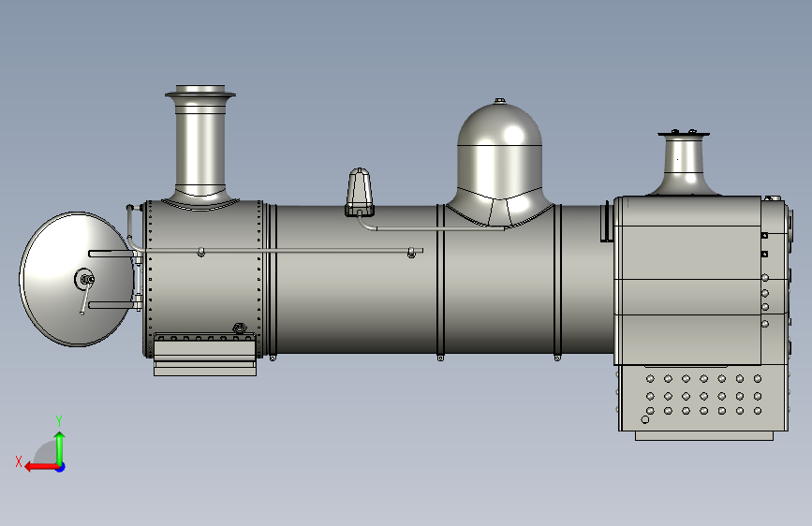
Task: Click the green Y axis arrow on the triad
Action: [x=60, y=447]
